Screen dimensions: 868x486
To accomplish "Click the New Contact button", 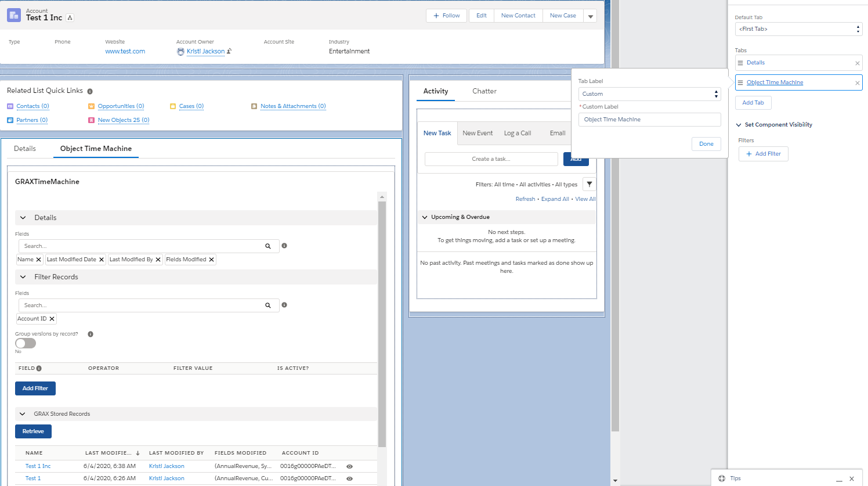I will (518, 16).
